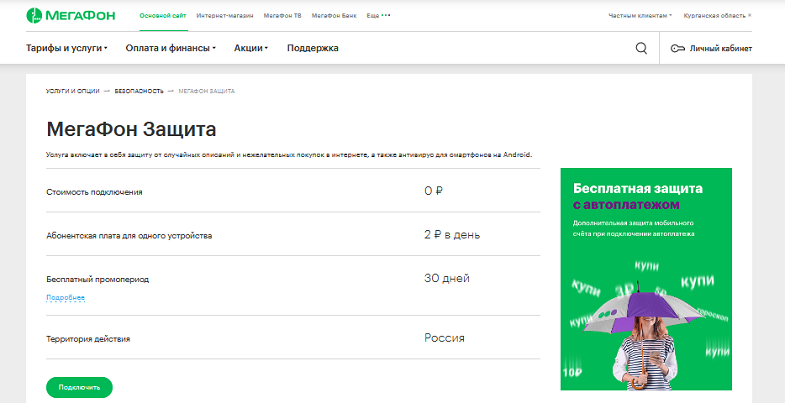Click Абонентская плата для одного устройства
The height and width of the screenshot is (403, 785).
point(129,235)
